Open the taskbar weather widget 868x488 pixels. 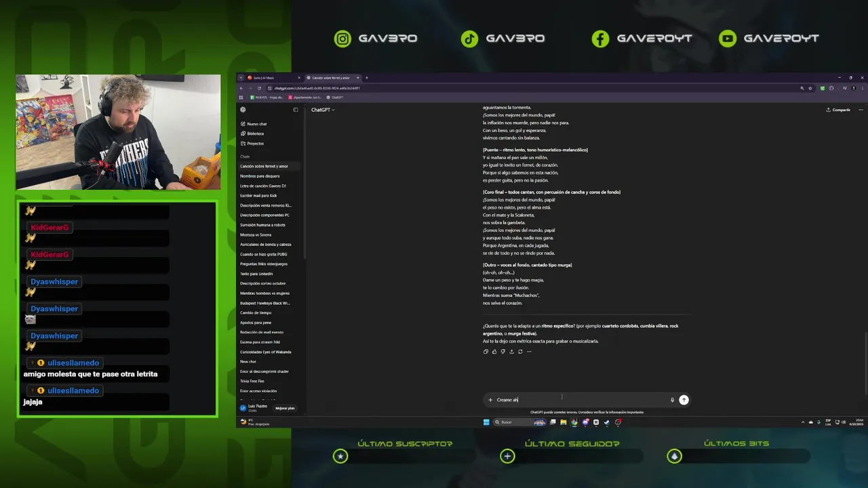point(255,422)
